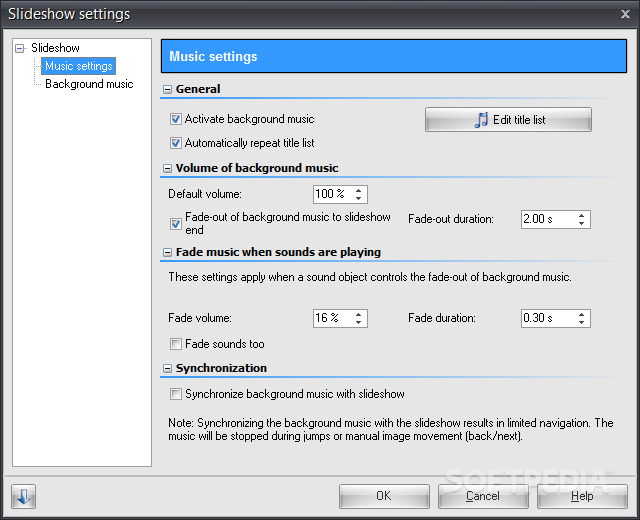Select the Slideshow root tree item
This screenshot has width=640, height=520.
pyautogui.click(x=55, y=48)
